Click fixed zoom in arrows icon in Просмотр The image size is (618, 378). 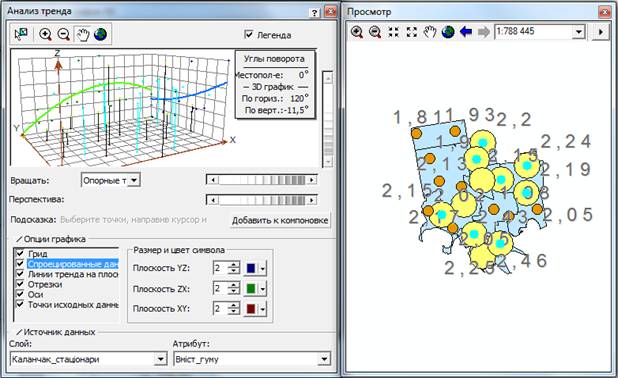[393, 32]
